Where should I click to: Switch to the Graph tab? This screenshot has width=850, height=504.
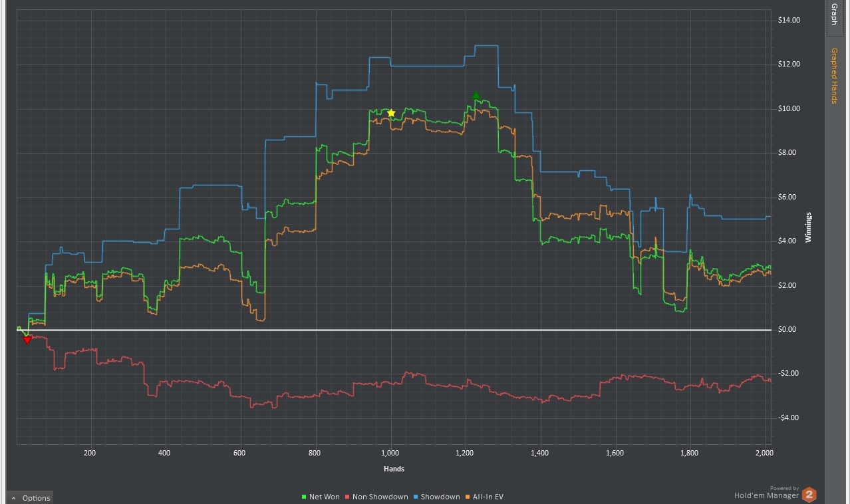(x=834, y=18)
